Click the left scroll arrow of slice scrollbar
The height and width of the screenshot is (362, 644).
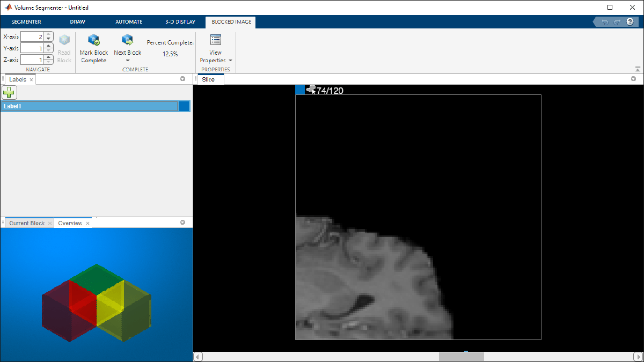(x=198, y=357)
